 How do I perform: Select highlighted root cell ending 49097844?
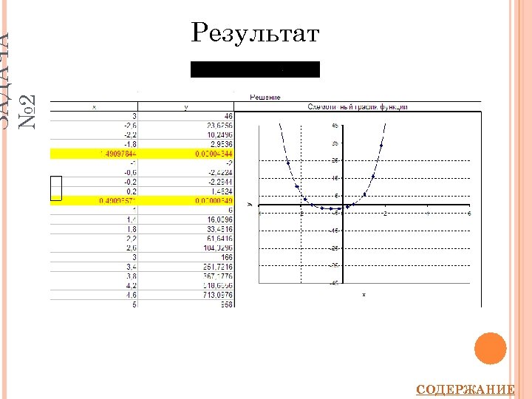click(94, 154)
